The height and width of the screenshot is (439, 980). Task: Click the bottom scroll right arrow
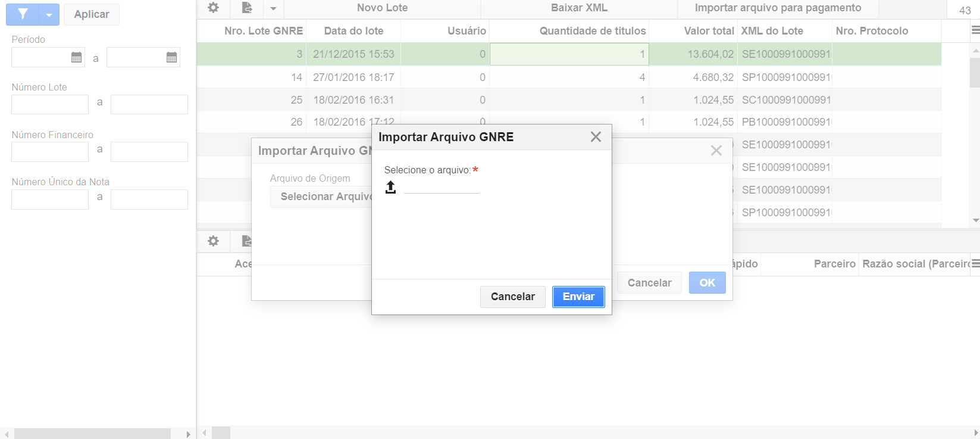click(975, 432)
